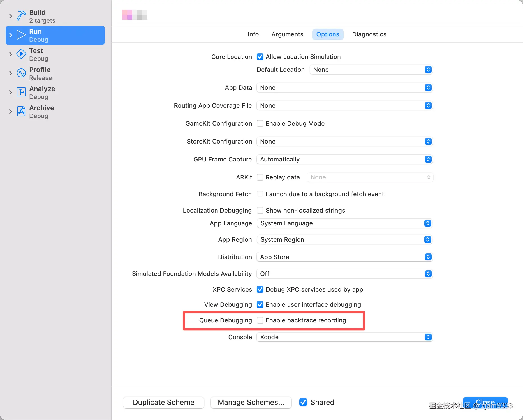
Task: Check Enable backtrace recording
Action: pos(260,320)
